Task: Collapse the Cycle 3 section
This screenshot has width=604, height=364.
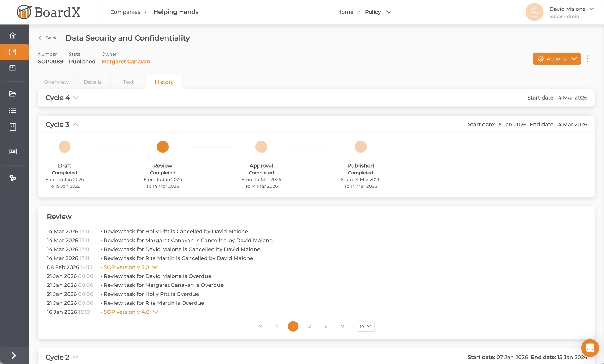Action: click(75, 124)
